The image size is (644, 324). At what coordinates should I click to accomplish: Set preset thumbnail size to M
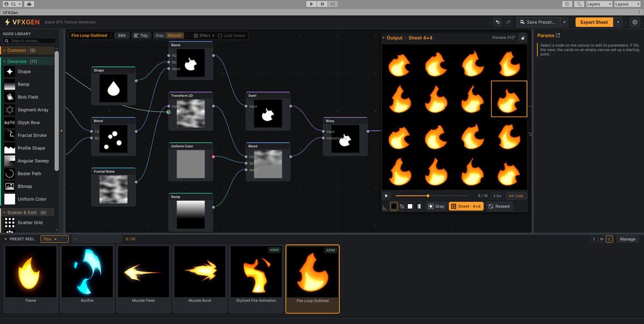602,239
